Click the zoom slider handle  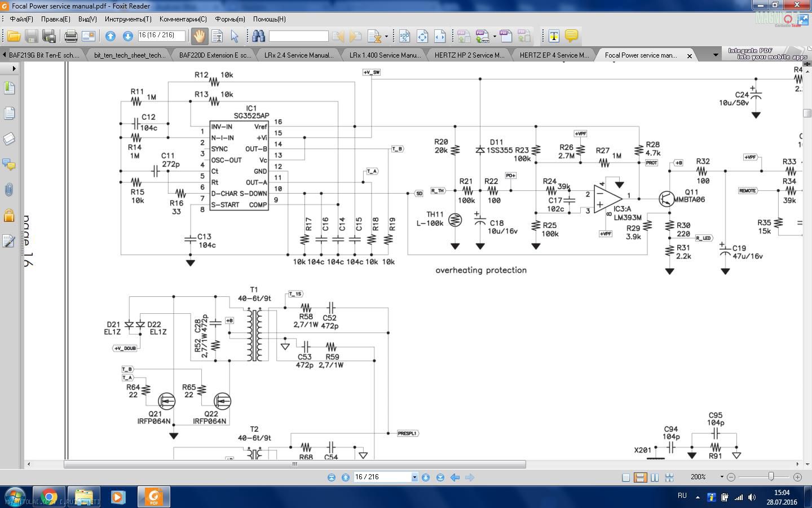pyautogui.click(x=771, y=477)
